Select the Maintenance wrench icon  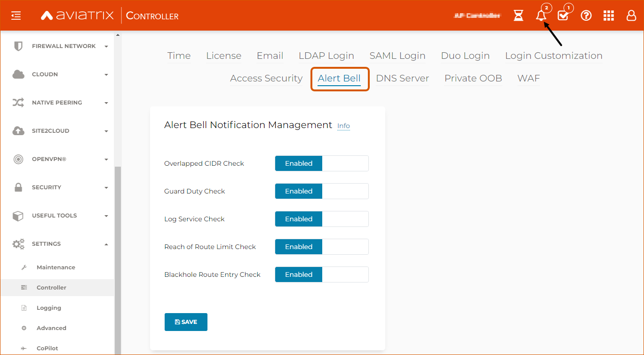pos(24,267)
